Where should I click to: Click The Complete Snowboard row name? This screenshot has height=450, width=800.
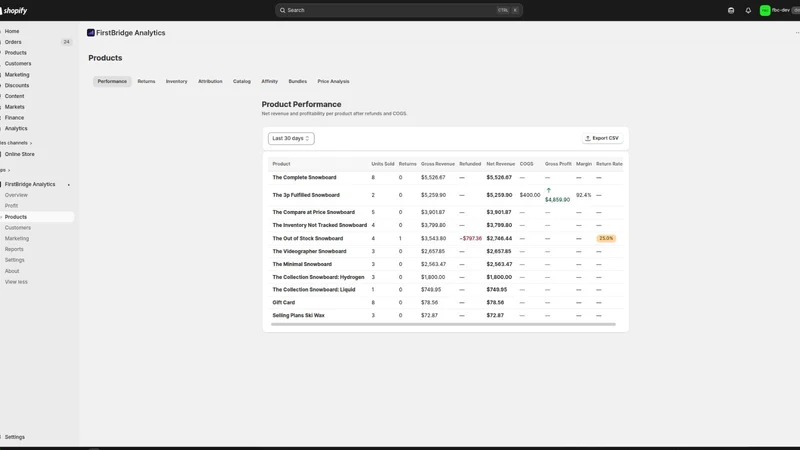pyautogui.click(x=304, y=178)
